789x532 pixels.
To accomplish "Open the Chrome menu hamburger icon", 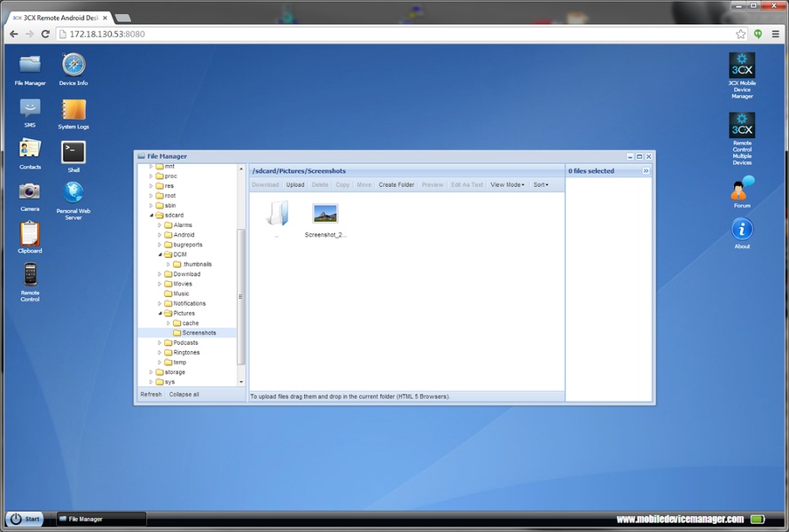I will pos(776,34).
